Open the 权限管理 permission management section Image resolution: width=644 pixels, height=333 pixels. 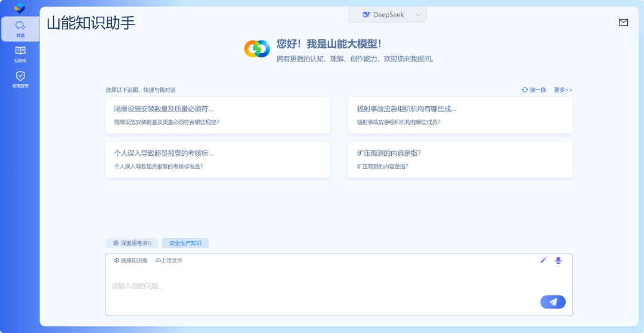20,80
